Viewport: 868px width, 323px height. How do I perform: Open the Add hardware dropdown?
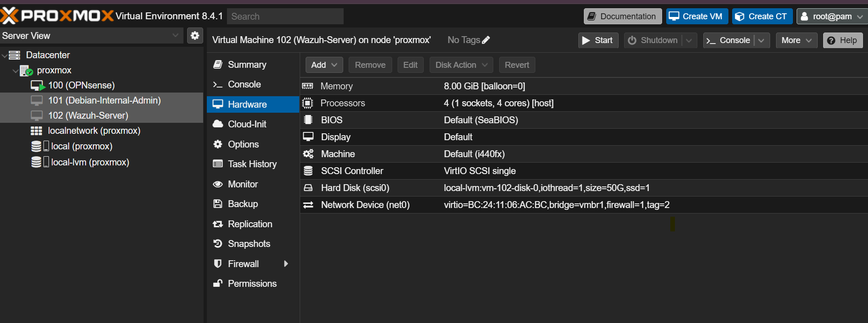(324, 65)
